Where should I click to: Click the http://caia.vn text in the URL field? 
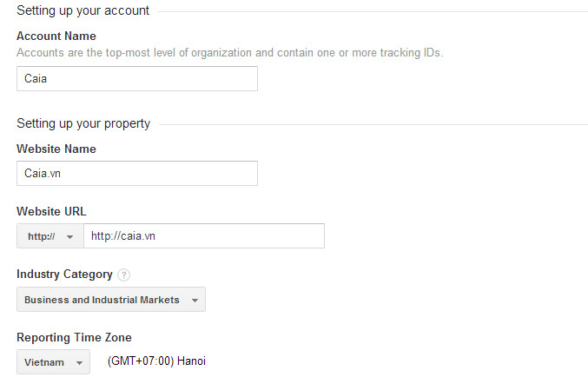(123, 236)
